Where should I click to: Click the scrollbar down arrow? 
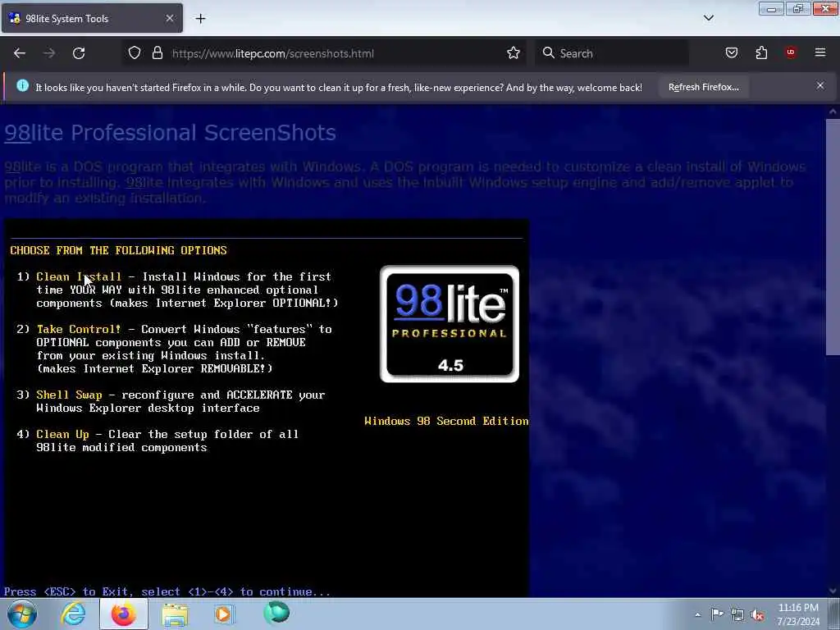tap(832, 591)
